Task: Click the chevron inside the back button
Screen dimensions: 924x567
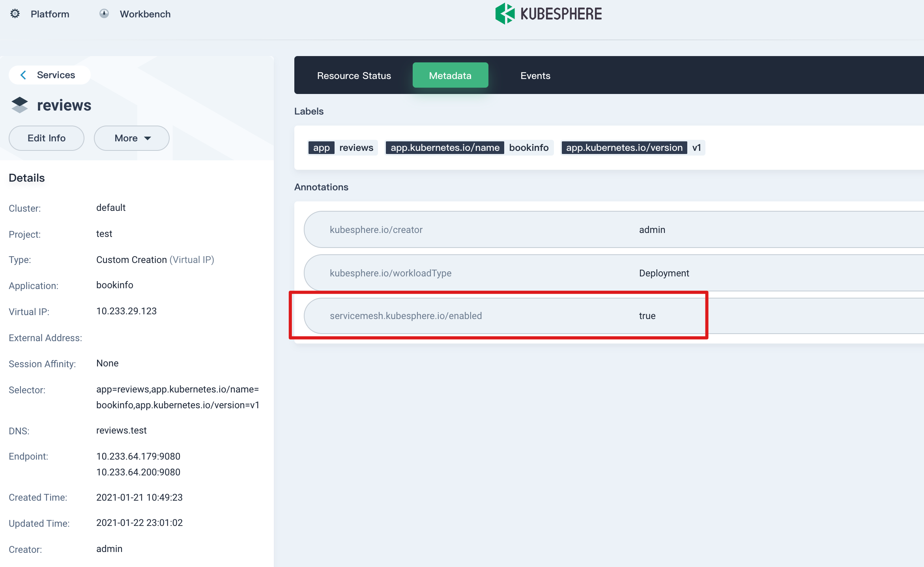Action: pyautogui.click(x=23, y=75)
